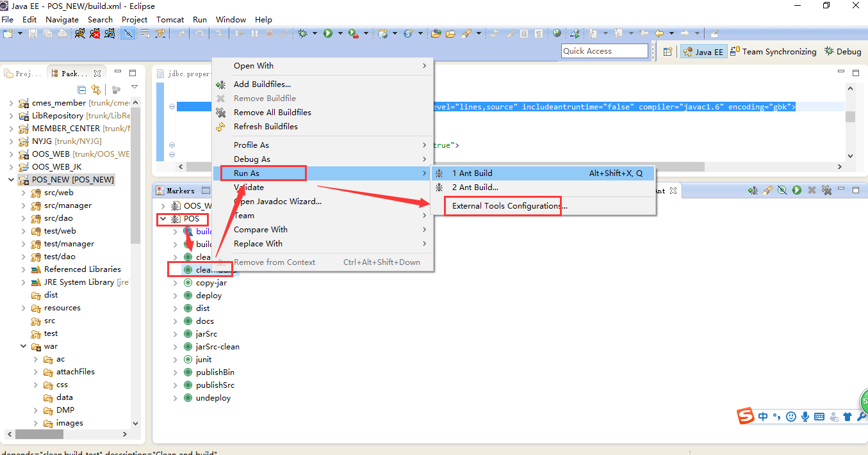The image size is (868, 455).
Task: Click the Sogou input method S icon
Action: [746, 416]
